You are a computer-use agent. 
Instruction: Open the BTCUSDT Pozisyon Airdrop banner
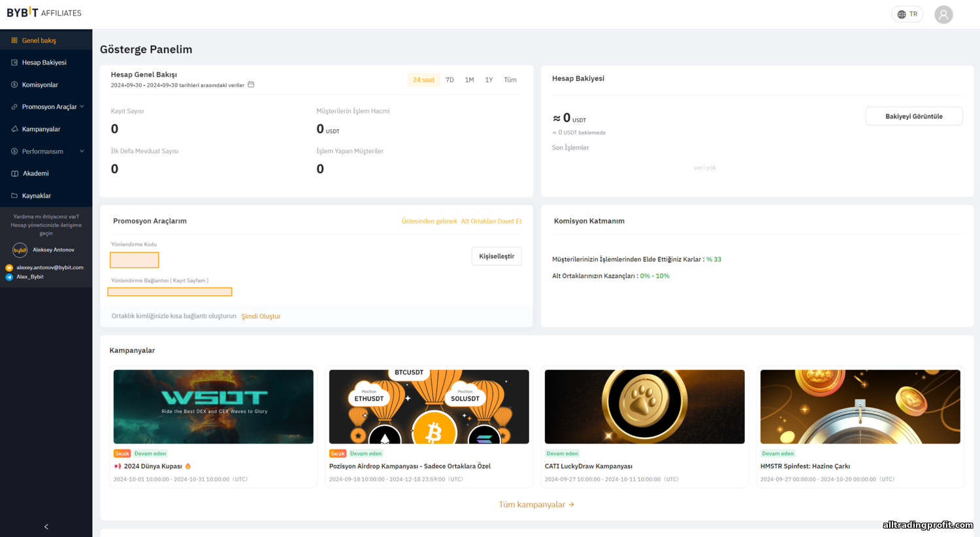(429, 407)
